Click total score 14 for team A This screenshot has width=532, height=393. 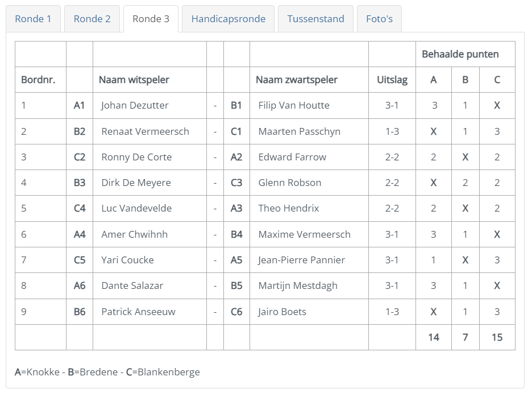pos(434,337)
